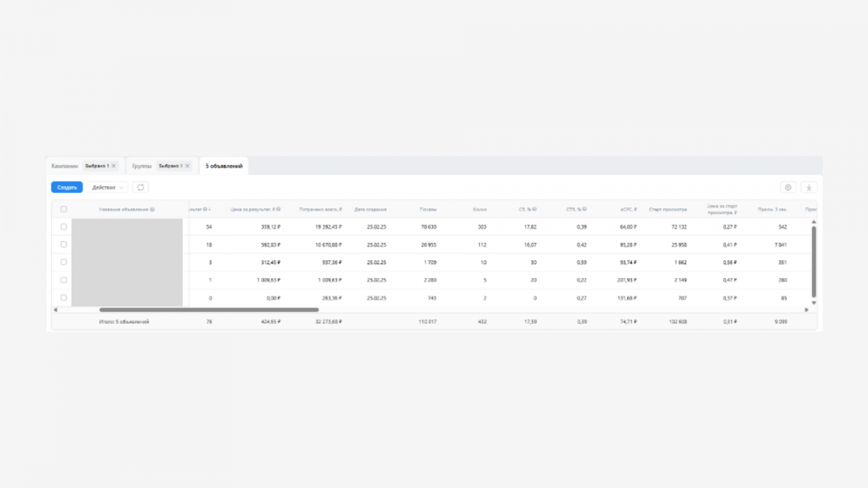Remove the selected filter on Кампании tab
This screenshot has height=488, width=868.
point(113,166)
